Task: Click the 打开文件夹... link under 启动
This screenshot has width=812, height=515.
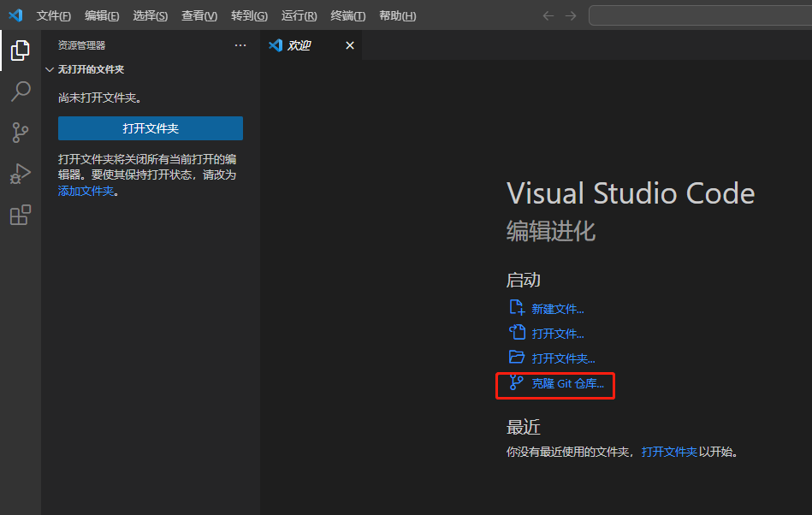Action: pyautogui.click(x=563, y=358)
